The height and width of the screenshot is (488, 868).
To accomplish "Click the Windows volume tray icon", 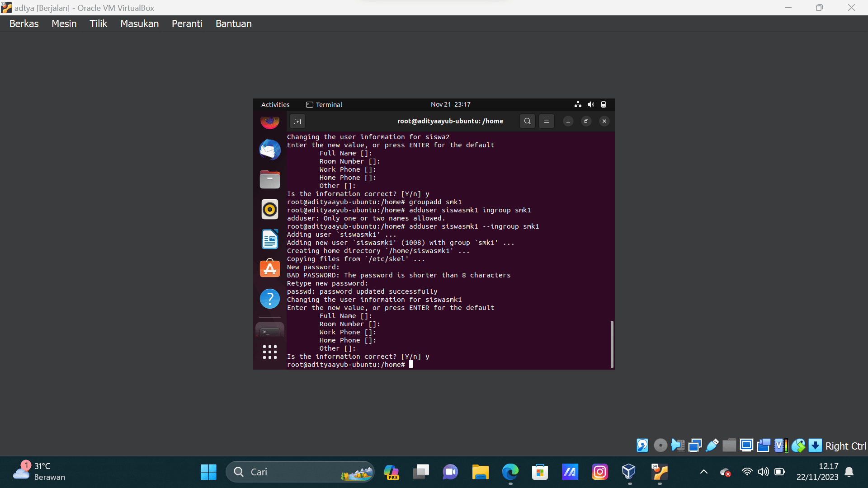I will 764,472.
